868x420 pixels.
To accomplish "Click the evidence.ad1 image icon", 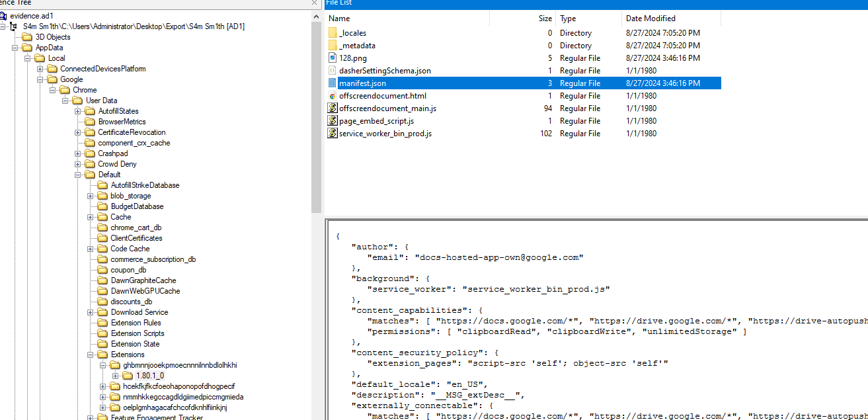I will [4, 15].
